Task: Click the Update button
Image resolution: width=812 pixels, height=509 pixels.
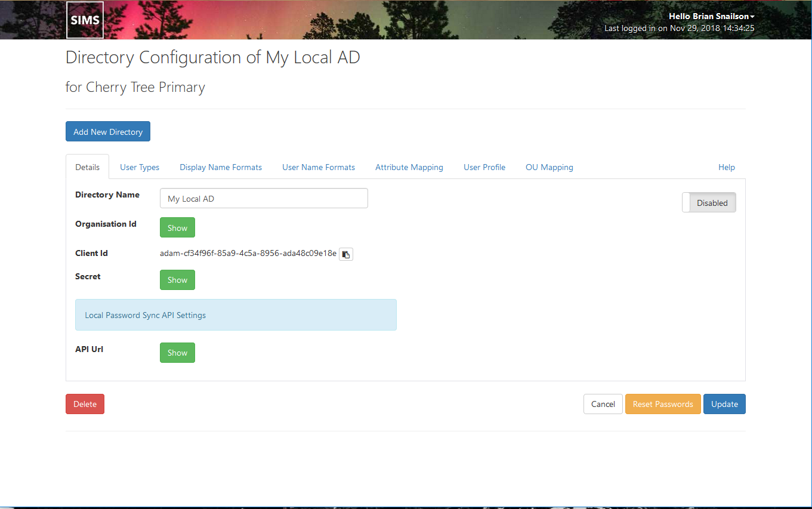Action: [x=724, y=404]
